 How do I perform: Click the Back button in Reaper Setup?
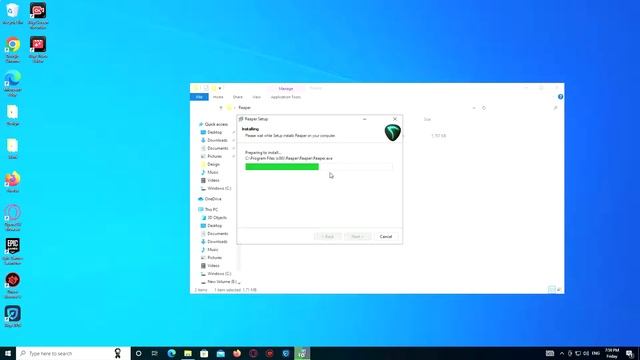327,237
